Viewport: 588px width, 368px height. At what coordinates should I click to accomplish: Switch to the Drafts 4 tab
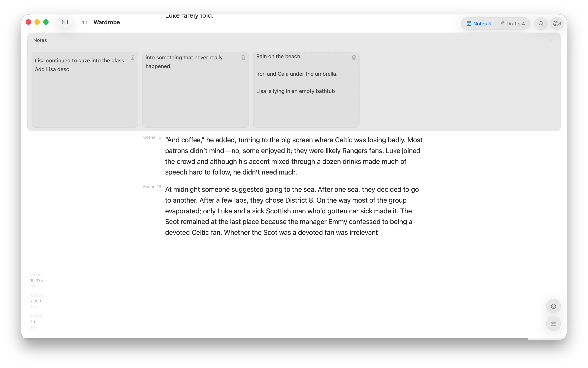point(512,24)
